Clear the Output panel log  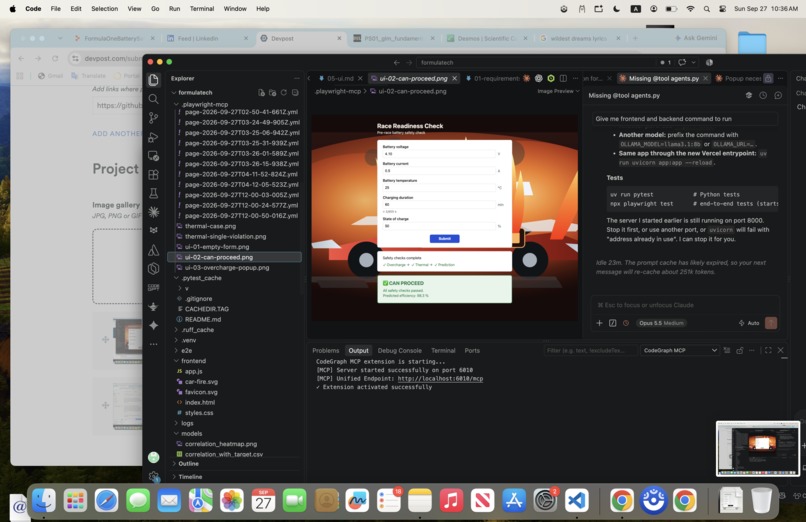[727, 350]
